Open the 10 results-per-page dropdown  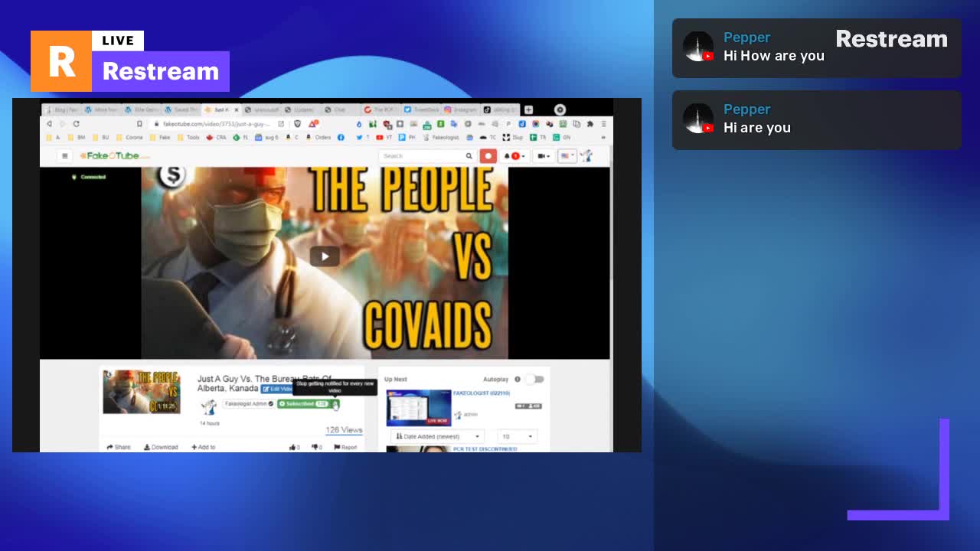517,436
